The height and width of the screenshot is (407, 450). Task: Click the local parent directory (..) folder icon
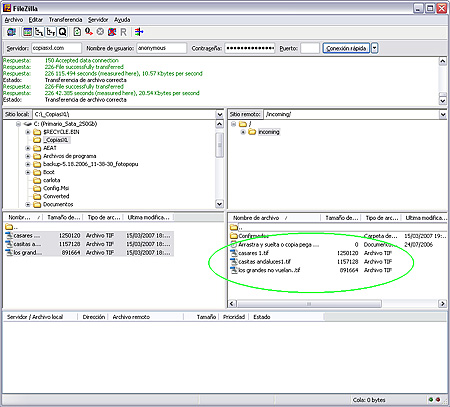point(9,227)
